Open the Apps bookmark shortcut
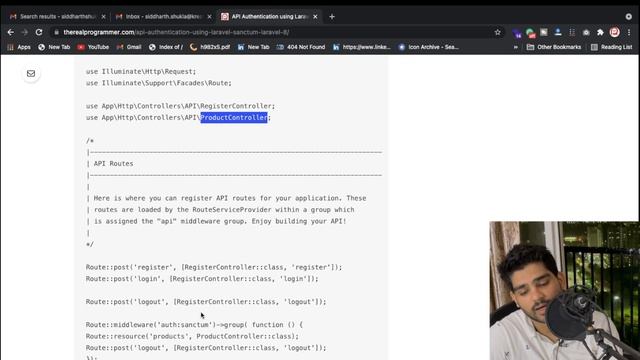Screen dimensions: 640x360 [x=19, y=47]
